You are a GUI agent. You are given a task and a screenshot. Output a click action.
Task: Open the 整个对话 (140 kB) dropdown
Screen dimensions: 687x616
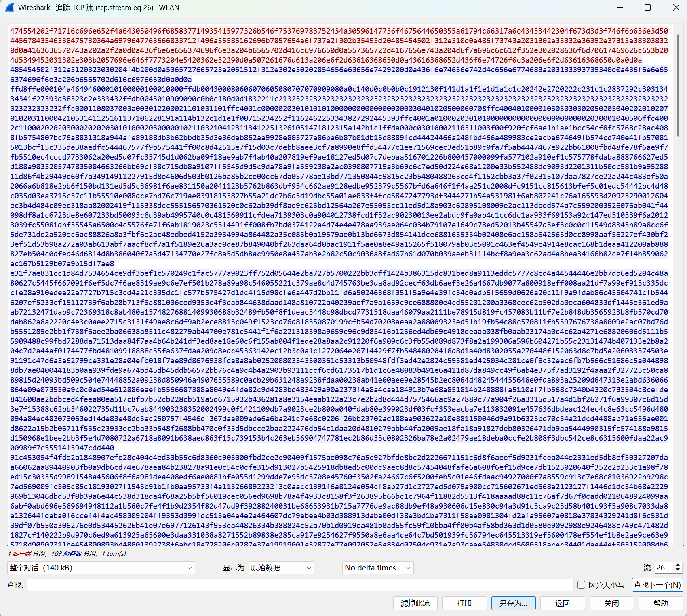click(x=101, y=568)
